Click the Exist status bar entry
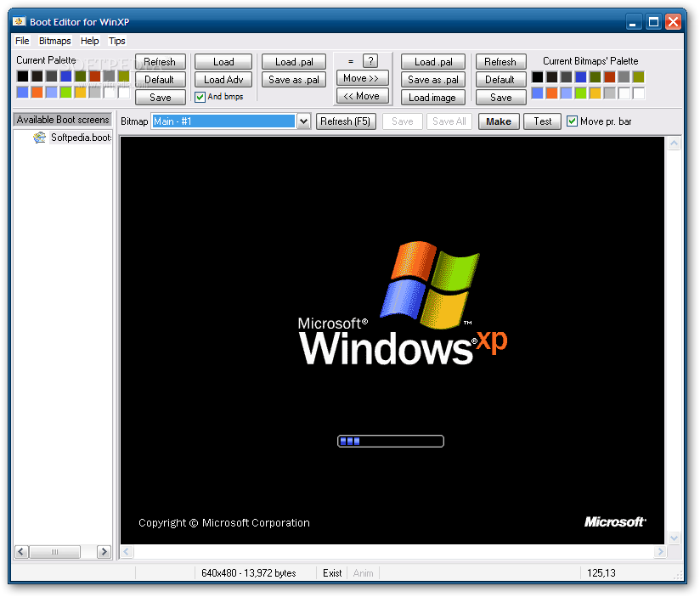Screen dimensions: 700x597 (332, 573)
